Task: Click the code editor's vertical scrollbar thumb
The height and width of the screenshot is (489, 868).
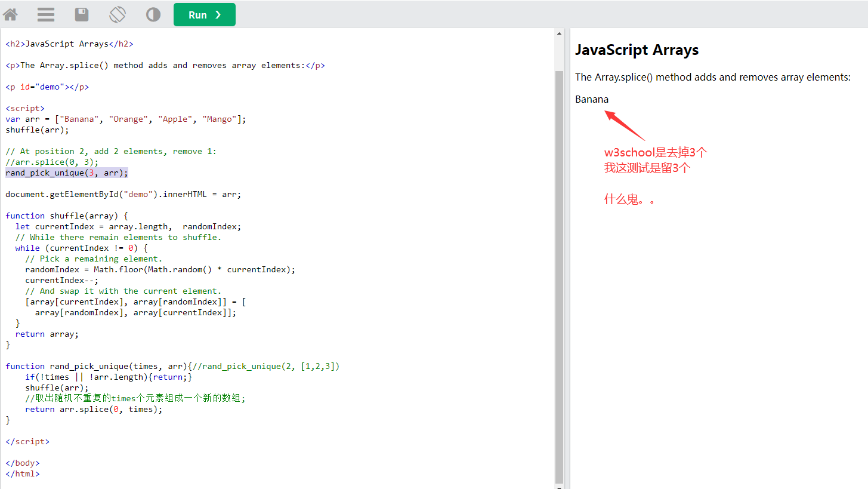Action: 559,276
